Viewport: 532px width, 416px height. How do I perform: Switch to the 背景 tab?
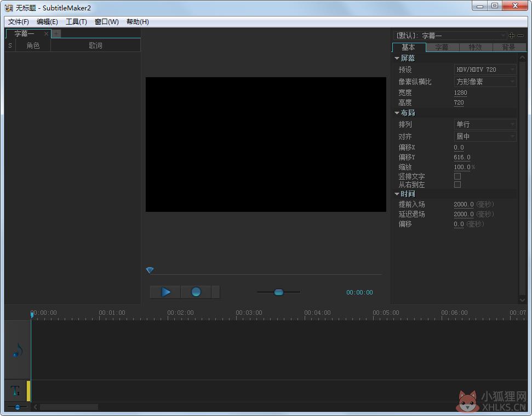(x=508, y=47)
